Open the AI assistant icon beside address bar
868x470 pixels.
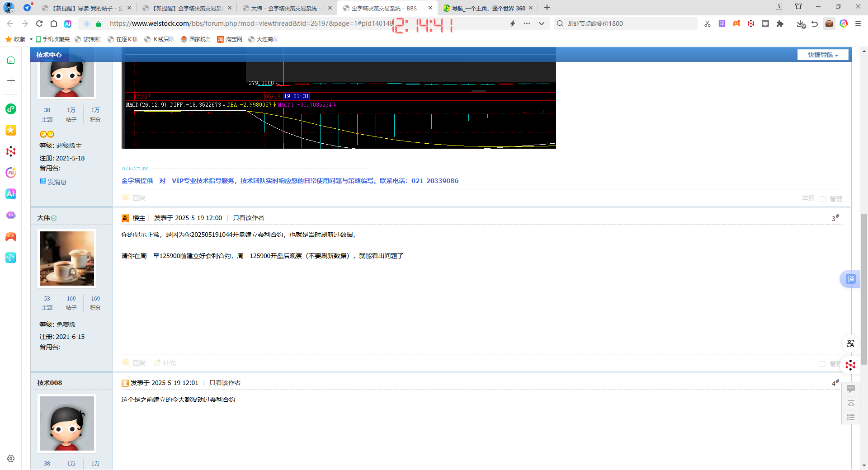point(68,23)
